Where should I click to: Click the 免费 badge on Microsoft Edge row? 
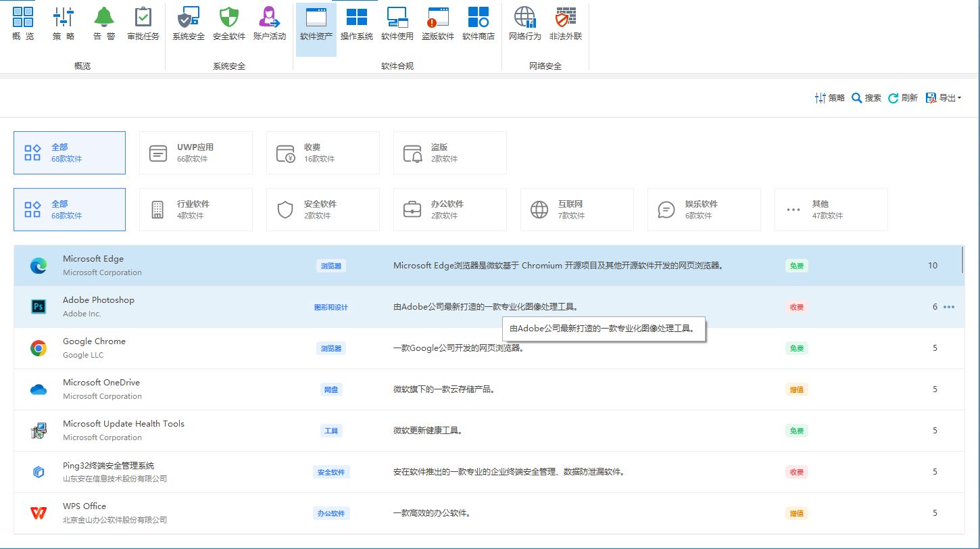(797, 266)
